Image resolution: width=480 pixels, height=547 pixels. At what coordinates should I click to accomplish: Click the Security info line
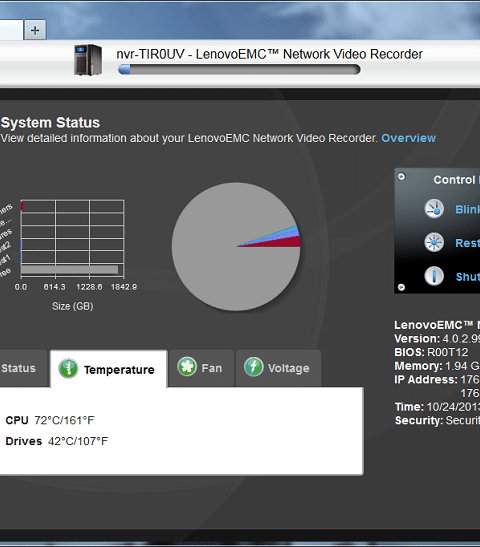(437, 420)
